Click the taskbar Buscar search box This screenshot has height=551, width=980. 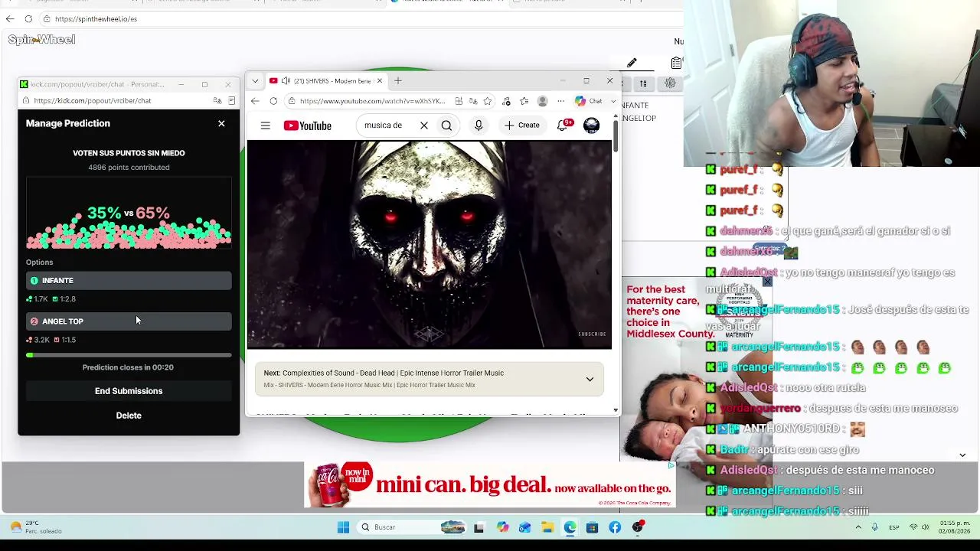(x=411, y=527)
